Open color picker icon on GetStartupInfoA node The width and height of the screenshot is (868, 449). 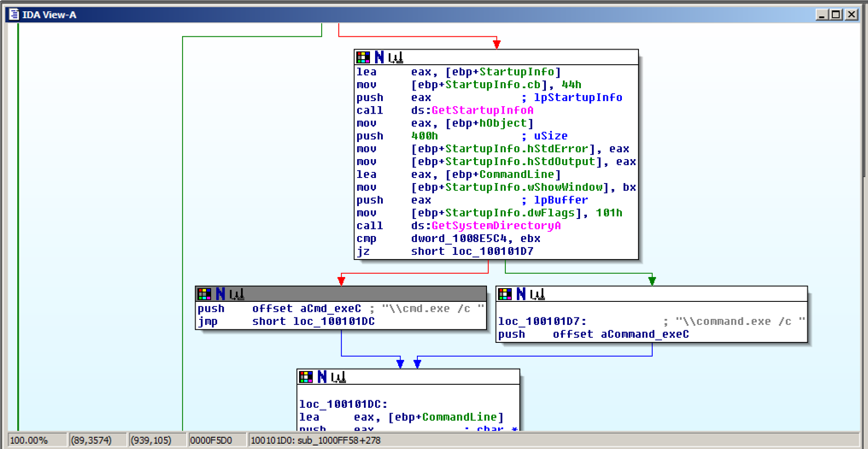[x=362, y=57]
